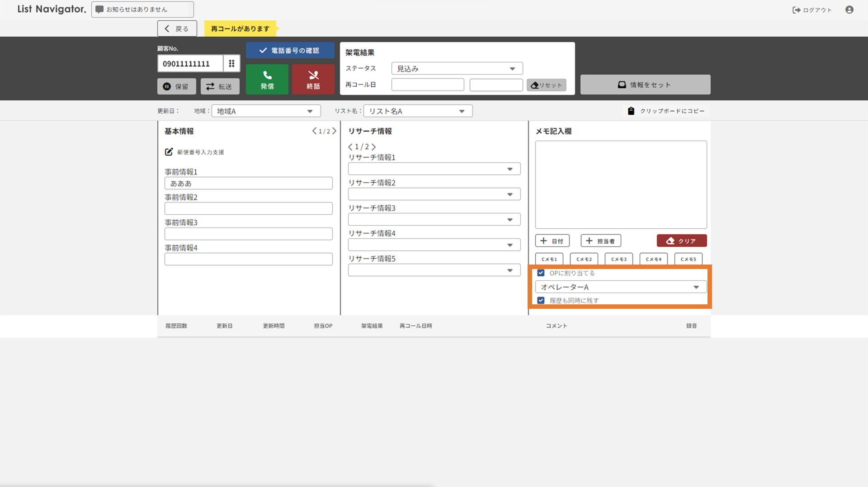Click the Cメモ1 memo template button

tap(549, 259)
